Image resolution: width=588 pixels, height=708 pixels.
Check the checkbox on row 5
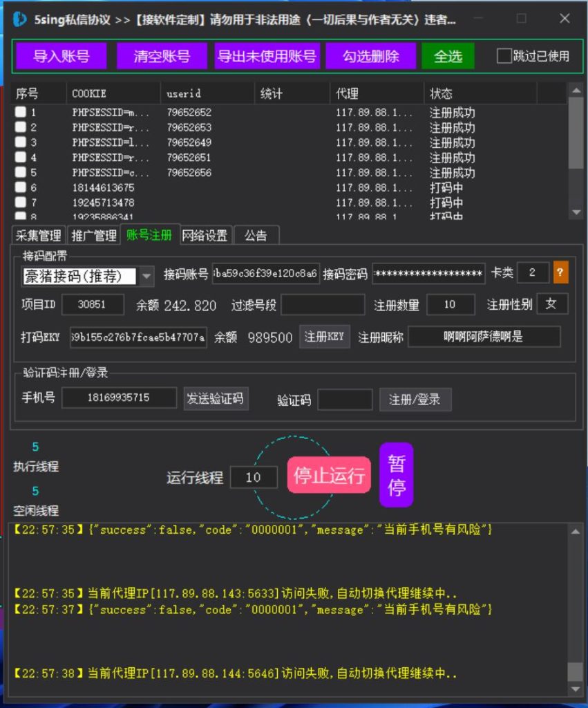(20, 173)
